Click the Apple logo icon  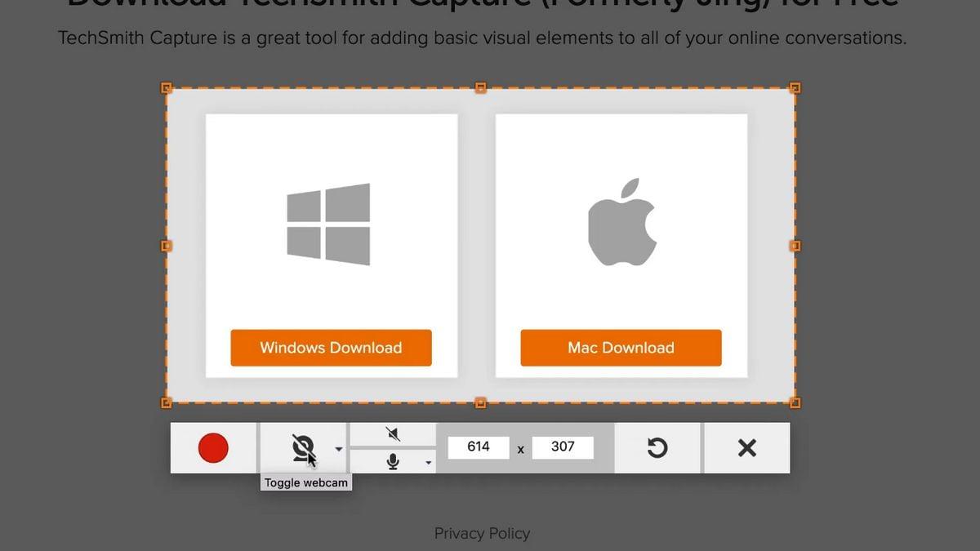[x=622, y=222]
